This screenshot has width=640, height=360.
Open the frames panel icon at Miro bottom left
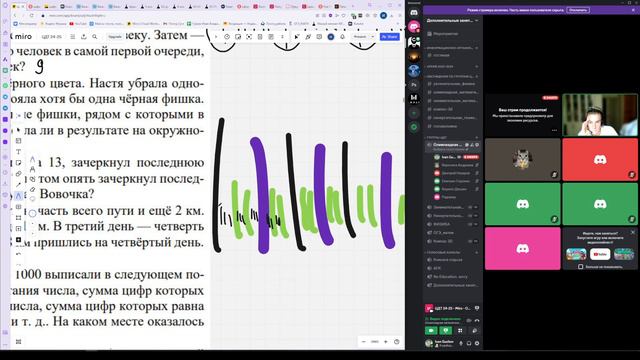18,342
